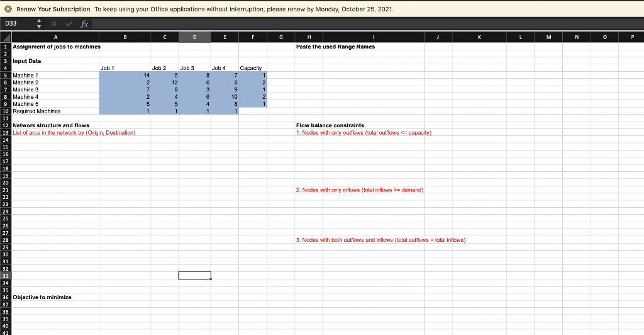Select row 33 header
Image resolution: width=644 pixels, height=335 pixels.
pyautogui.click(x=6, y=276)
